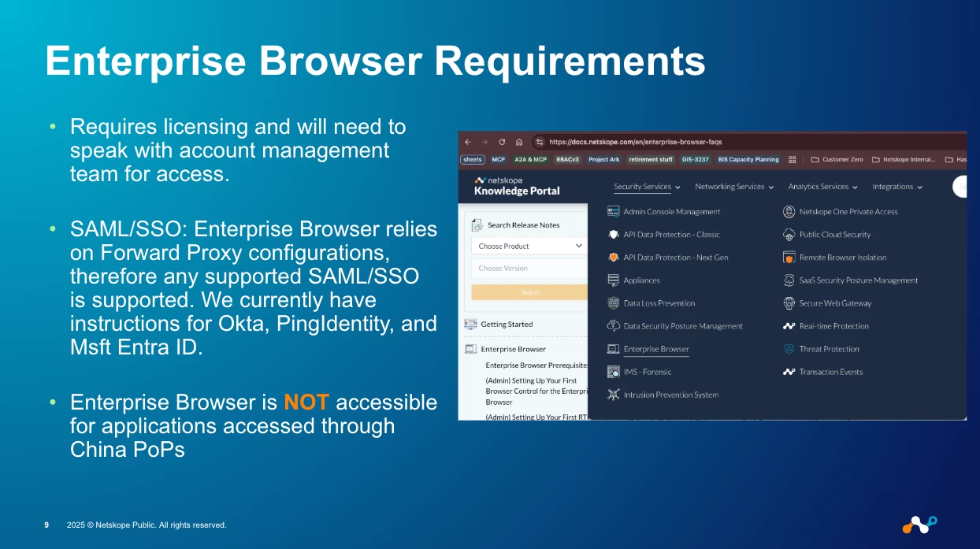Select the retirement stuff tab group
Screen dimensions: 980x549
coord(651,159)
